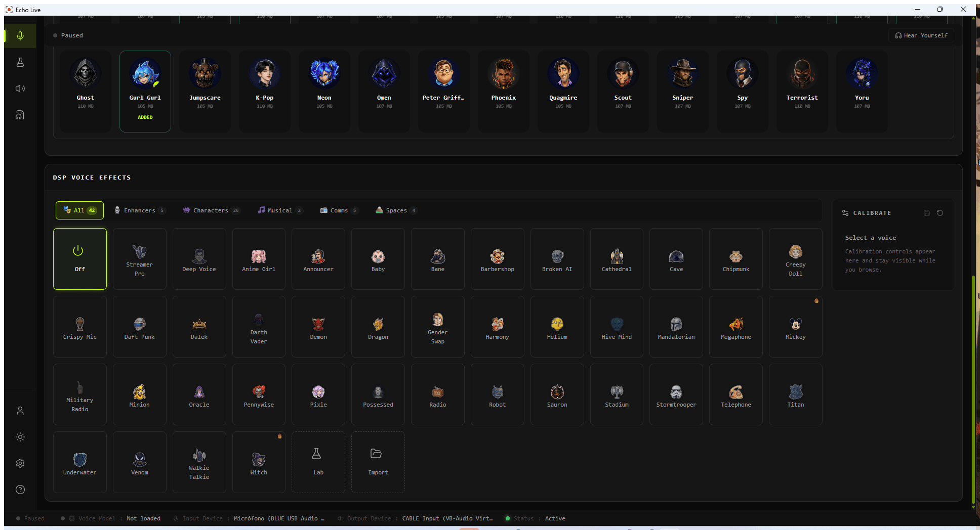Select the Cathedral voice effect
Image resolution: width=980 pixels, height=530 pixels.
(617, 259)
